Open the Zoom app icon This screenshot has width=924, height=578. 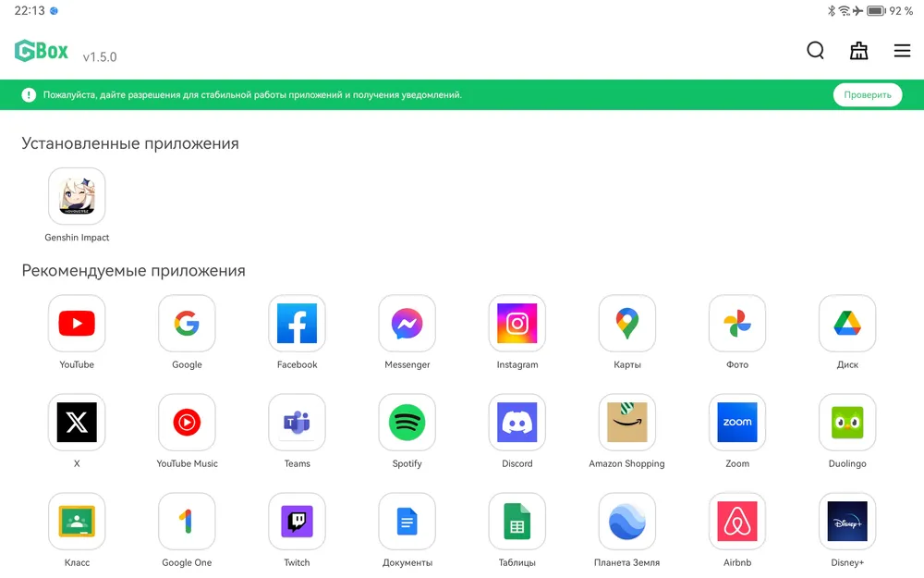(737, 423)
